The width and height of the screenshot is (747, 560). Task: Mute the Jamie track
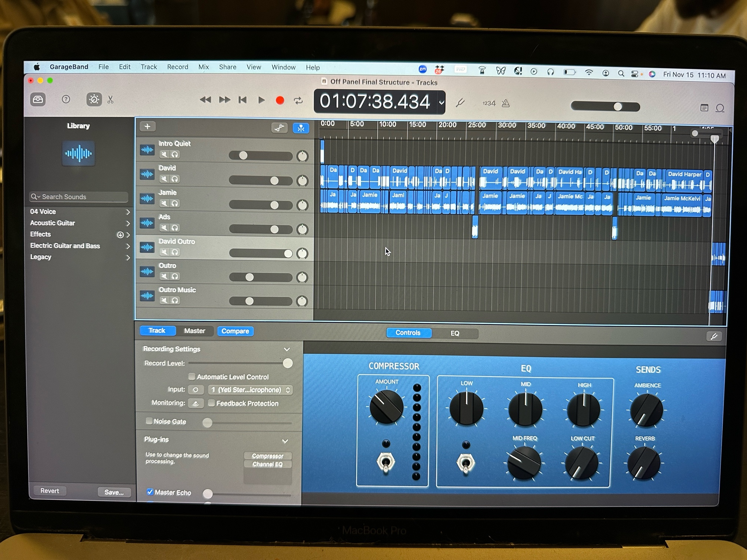pyautogui.click(x=164, y=203)
